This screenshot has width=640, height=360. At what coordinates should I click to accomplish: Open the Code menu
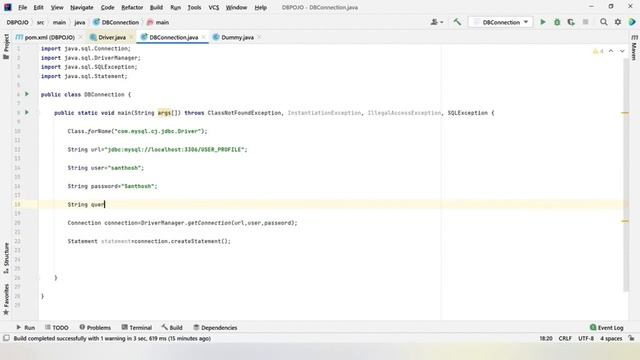tap(107, 7)
